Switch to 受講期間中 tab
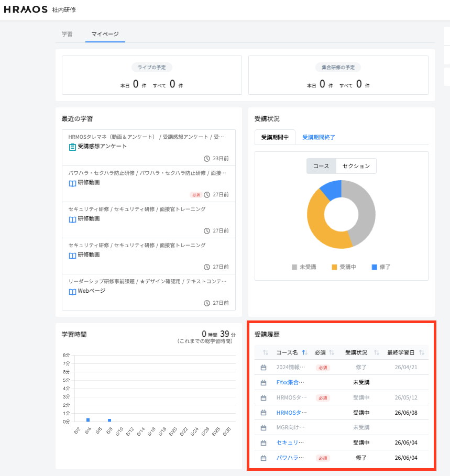This screenshot has width=450, height=476. [275, 137]
